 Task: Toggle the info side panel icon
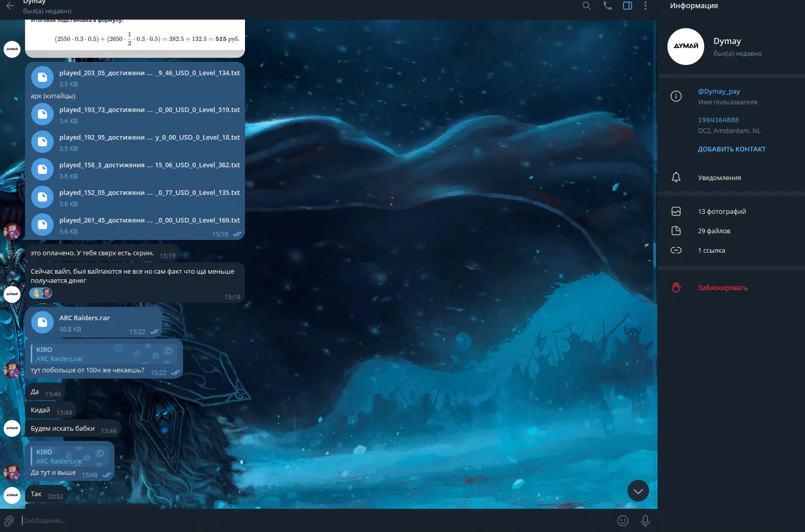(628, 6)
